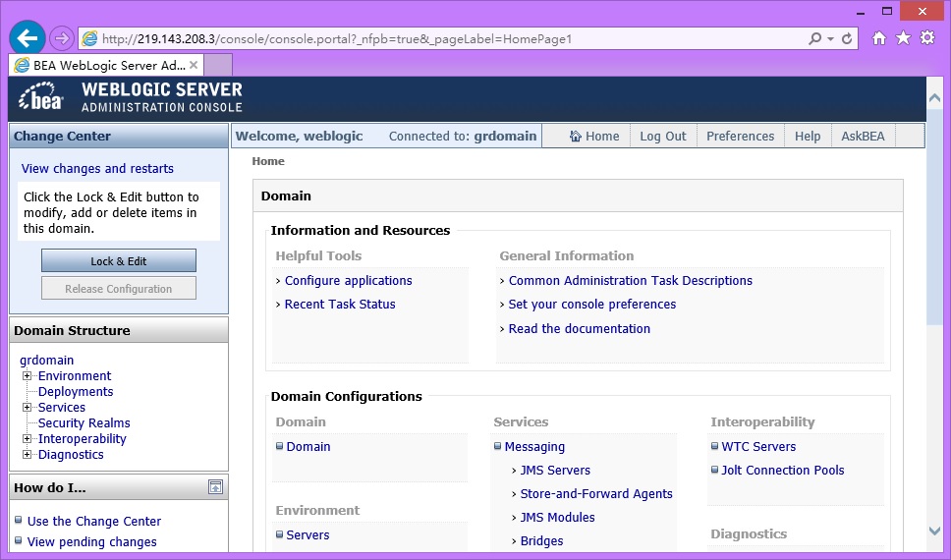Open the search dropdown arrow in address bar

830,39
